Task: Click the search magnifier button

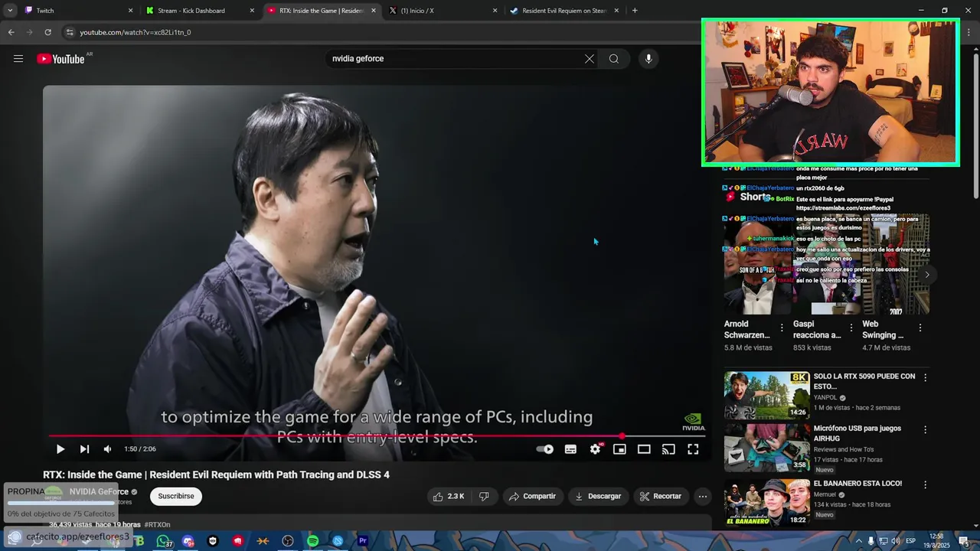Action: click(614, 59)
